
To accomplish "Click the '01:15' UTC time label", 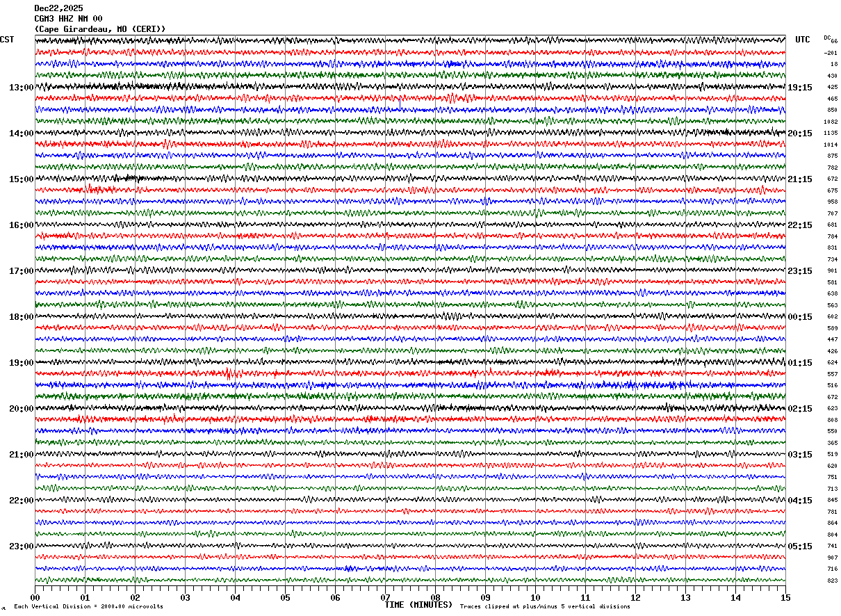I will coord(800,363).
